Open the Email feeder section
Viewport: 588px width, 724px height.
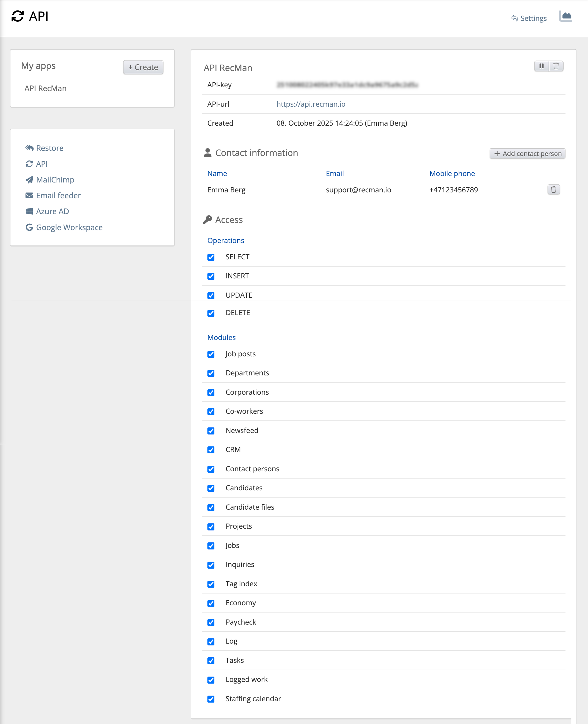(58, 196)
